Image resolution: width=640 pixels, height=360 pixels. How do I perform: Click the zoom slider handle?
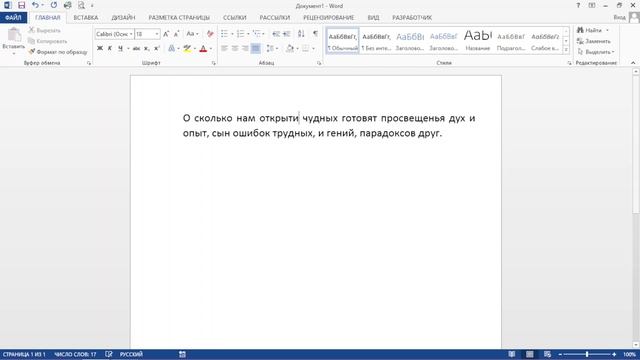coord(587,354)
